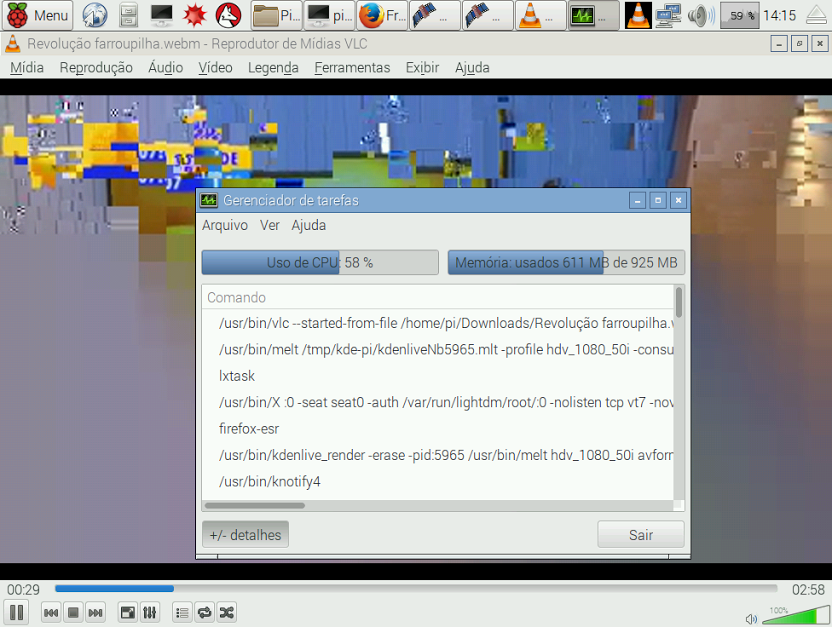Viewport: 832px width, 627px height.
Task: Mute audio with VLC speaker icon
Action: (x=751, y=619)
